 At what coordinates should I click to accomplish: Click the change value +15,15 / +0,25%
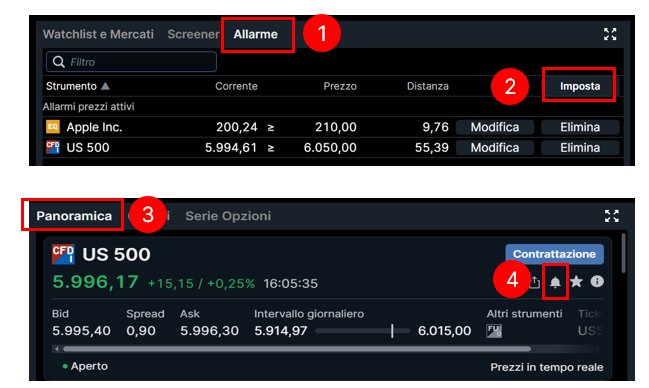pos(201,284)
